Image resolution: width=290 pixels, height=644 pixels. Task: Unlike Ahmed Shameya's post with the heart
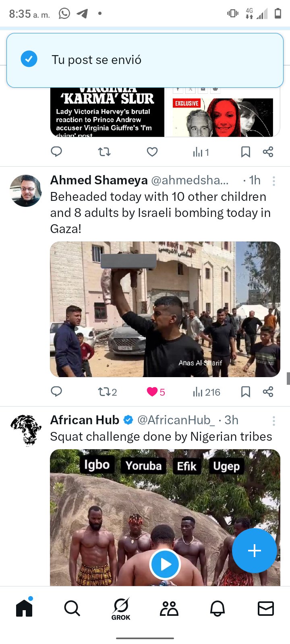point(152,392)
